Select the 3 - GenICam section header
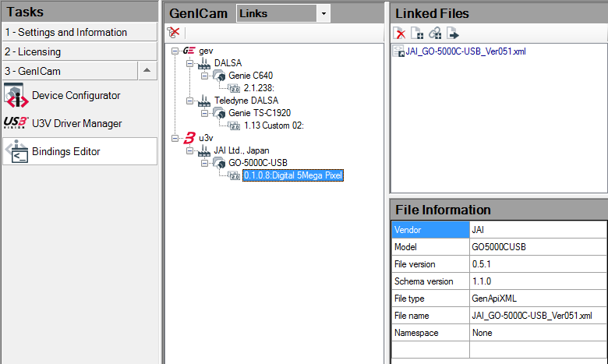This screenshot has height=364, width=608. point(70,71)
